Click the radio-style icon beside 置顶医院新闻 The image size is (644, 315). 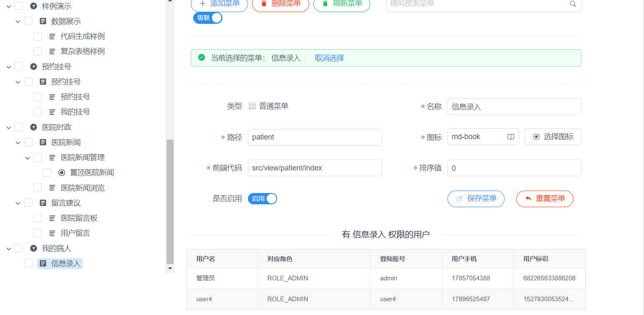coord(62,173)
